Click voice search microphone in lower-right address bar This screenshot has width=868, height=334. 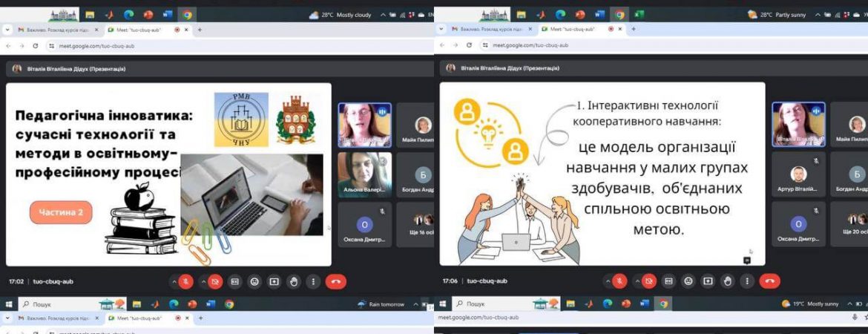[x=855, y=318]
